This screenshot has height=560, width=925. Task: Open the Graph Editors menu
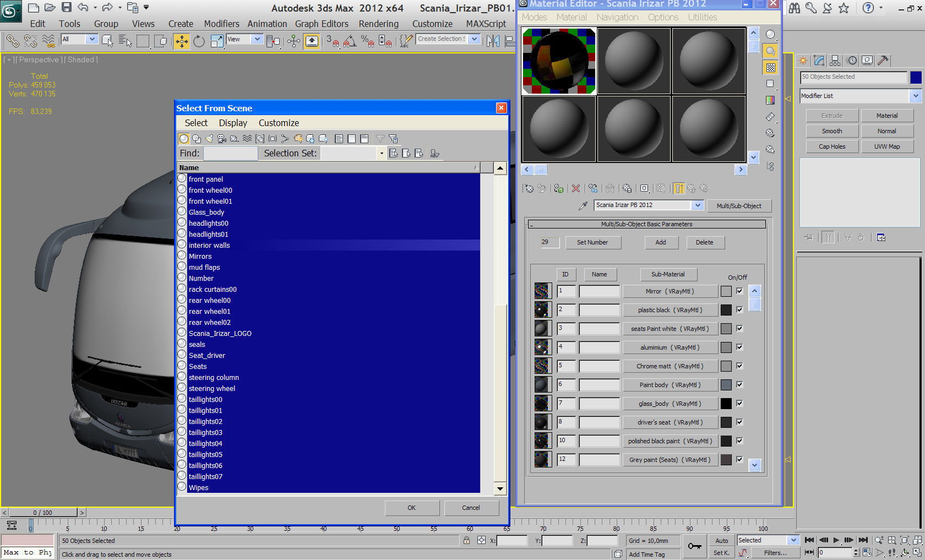(322, 24)
